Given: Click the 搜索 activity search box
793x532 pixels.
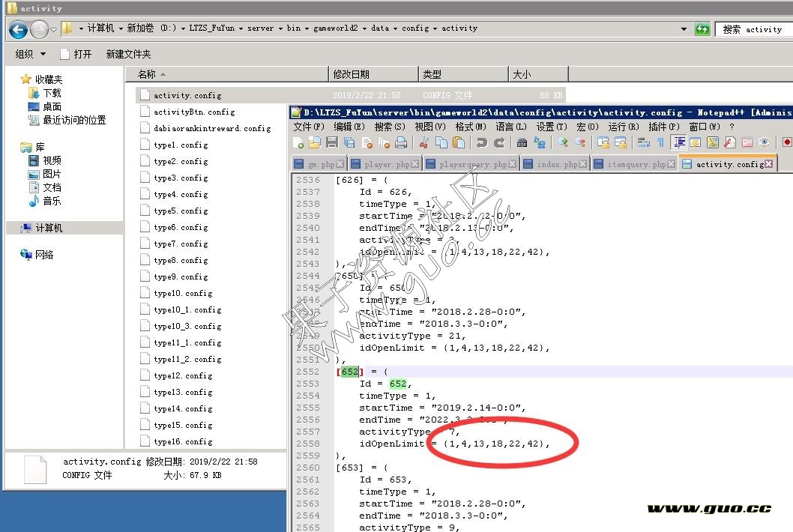Looking at the screenshot, I should tap(754, 28).
